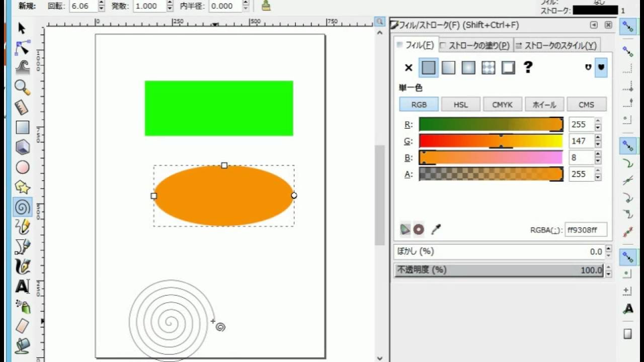Select the Text tool with A icon
This screenshot has height=362, width=644.
pyautogui.click(x=23, y=287)
